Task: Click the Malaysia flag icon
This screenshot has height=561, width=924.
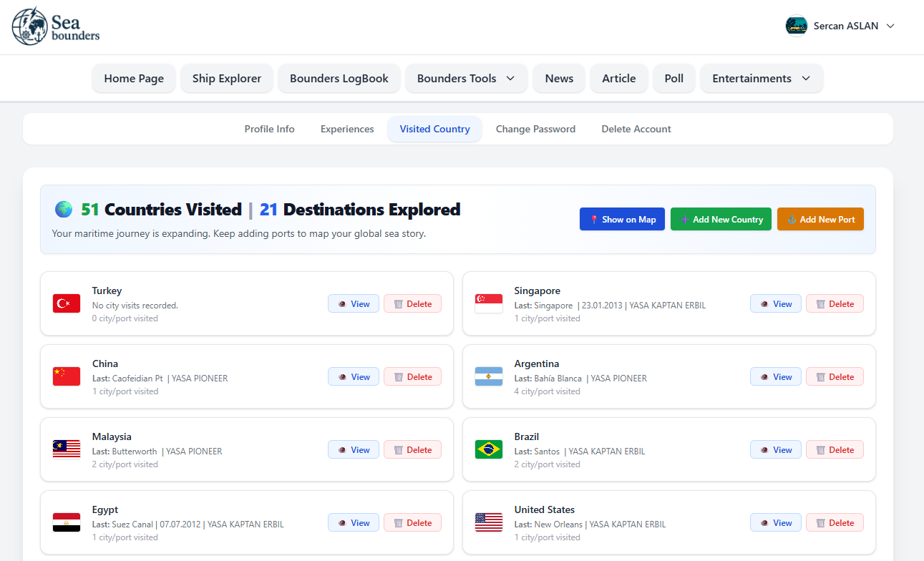Action: click(x=67, y=449)
